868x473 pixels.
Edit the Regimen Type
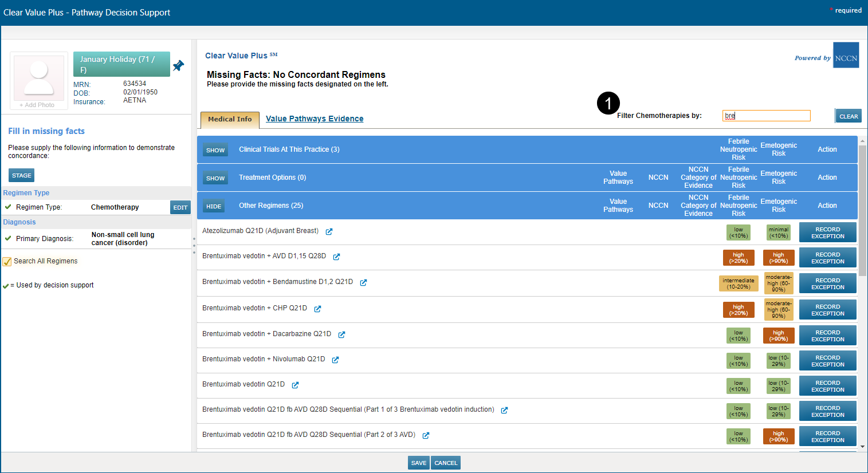180,207
